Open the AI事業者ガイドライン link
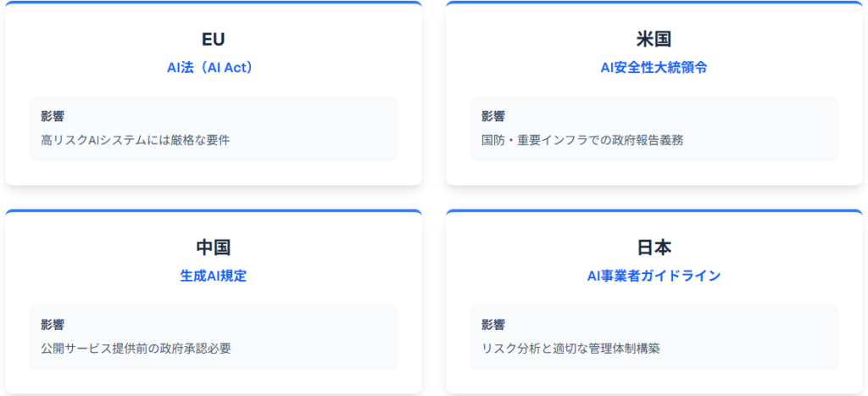The width and height of the screenshot is (868, 396). [654, 276]
